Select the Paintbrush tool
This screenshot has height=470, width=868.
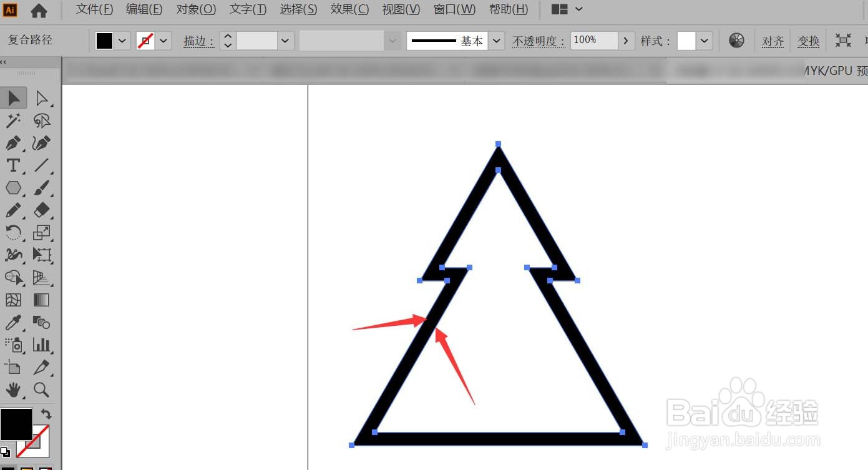point(41,188)
